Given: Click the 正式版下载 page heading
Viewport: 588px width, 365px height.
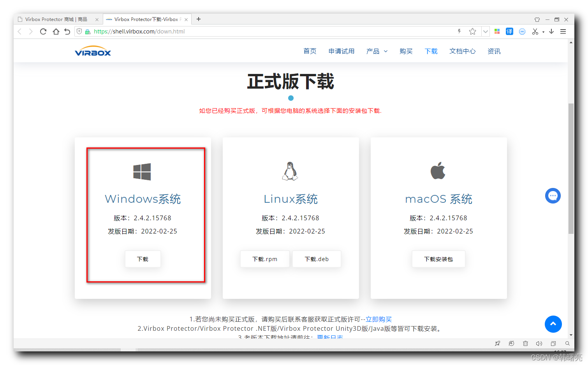Looking at the screenshot, I should pos(291,82).
